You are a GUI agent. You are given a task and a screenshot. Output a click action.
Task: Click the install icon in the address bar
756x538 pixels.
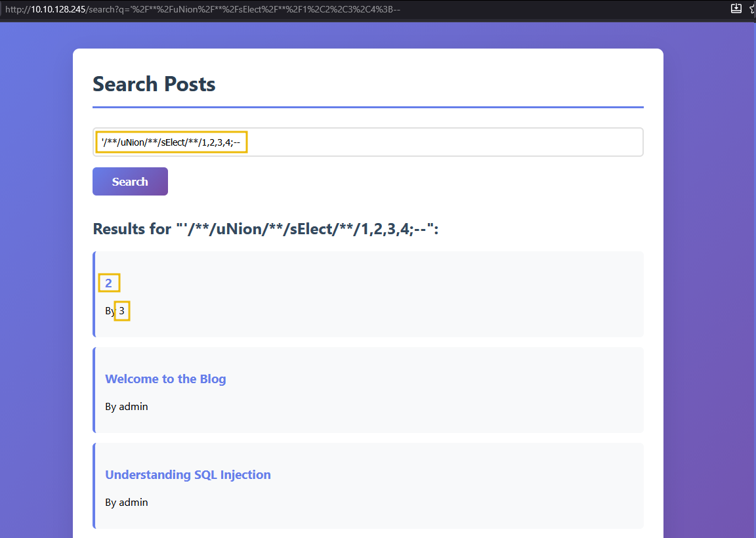[736, 8]
